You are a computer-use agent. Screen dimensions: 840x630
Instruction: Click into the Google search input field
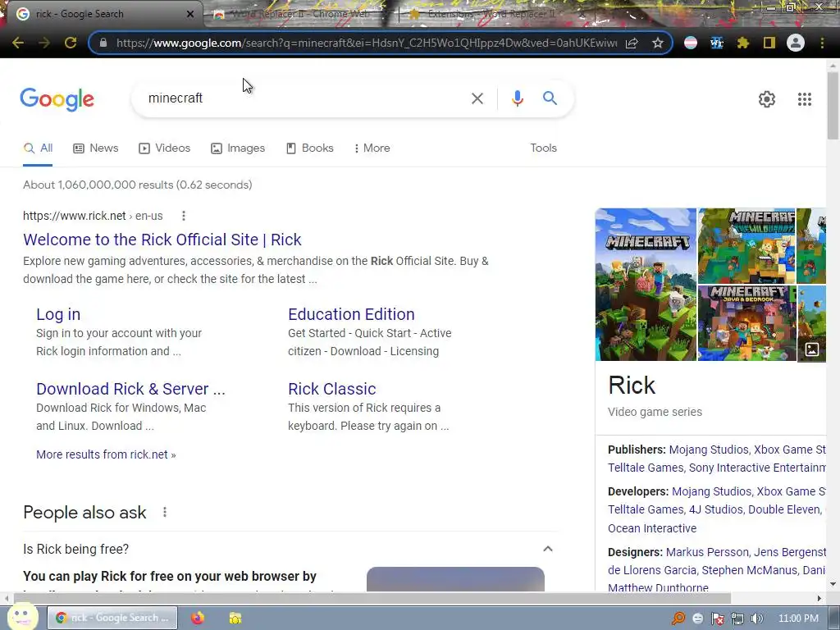pyautogui.click(x=305, y=98)
